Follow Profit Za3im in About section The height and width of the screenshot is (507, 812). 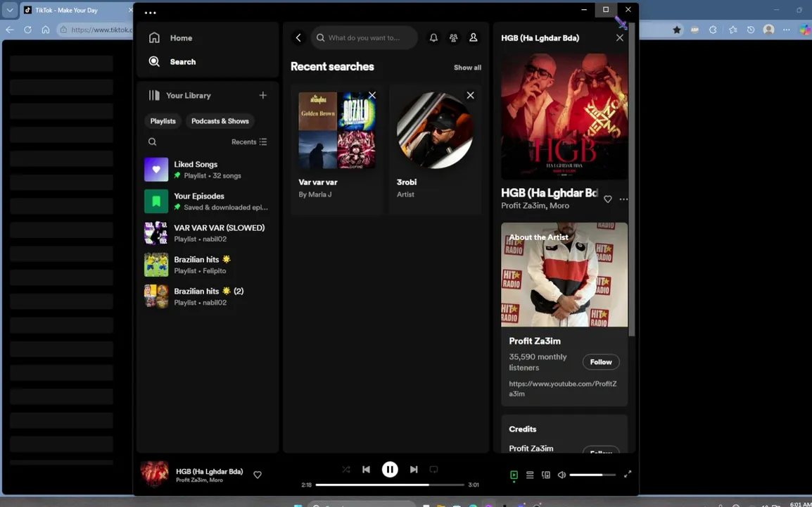tap(601, 362)
